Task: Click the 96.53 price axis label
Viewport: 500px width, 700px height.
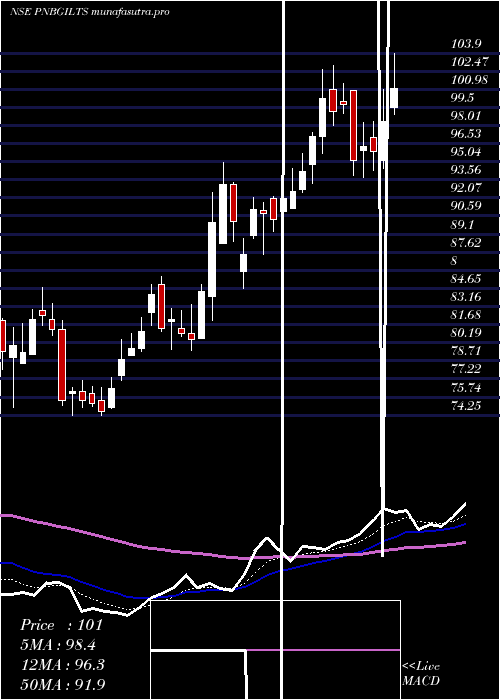Action: [466, 134]
